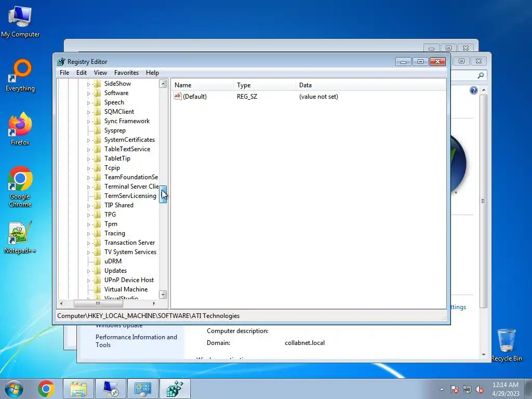
Task: Click the Name column header
Action: click(x=202, y=85)
